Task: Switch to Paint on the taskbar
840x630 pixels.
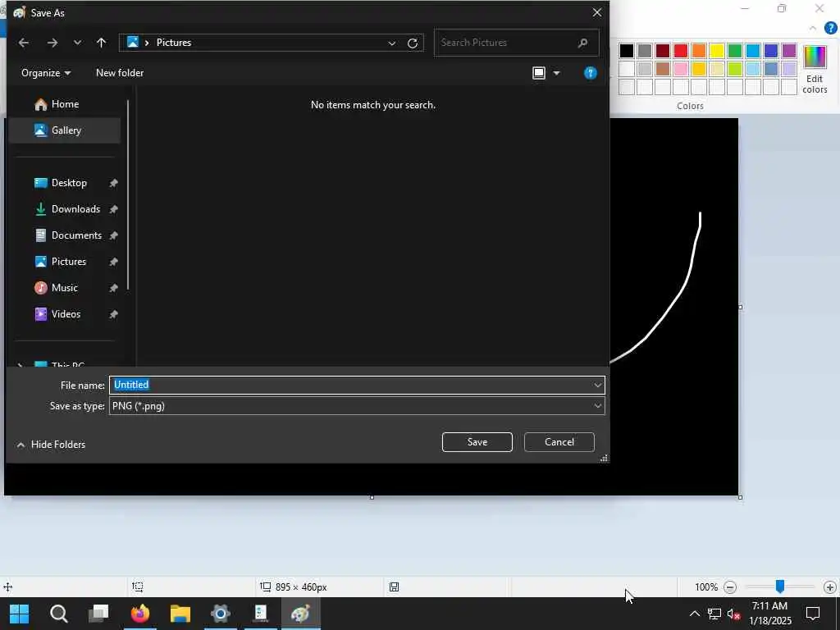Action: click(300, 614)
